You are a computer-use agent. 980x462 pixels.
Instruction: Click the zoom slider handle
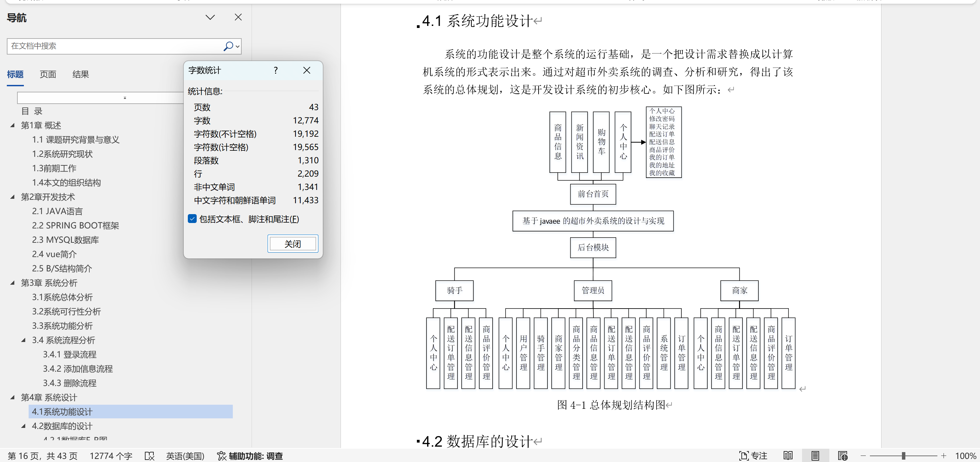pos(903,456)
